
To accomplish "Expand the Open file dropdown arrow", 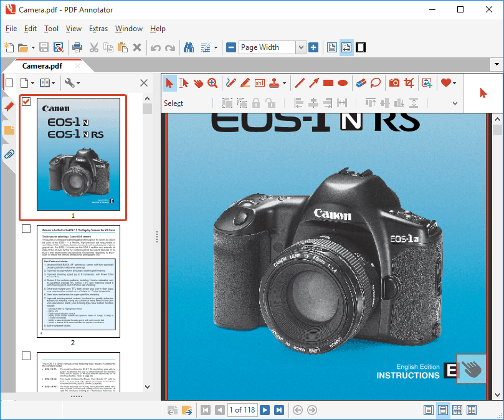I will coord(33,47).
